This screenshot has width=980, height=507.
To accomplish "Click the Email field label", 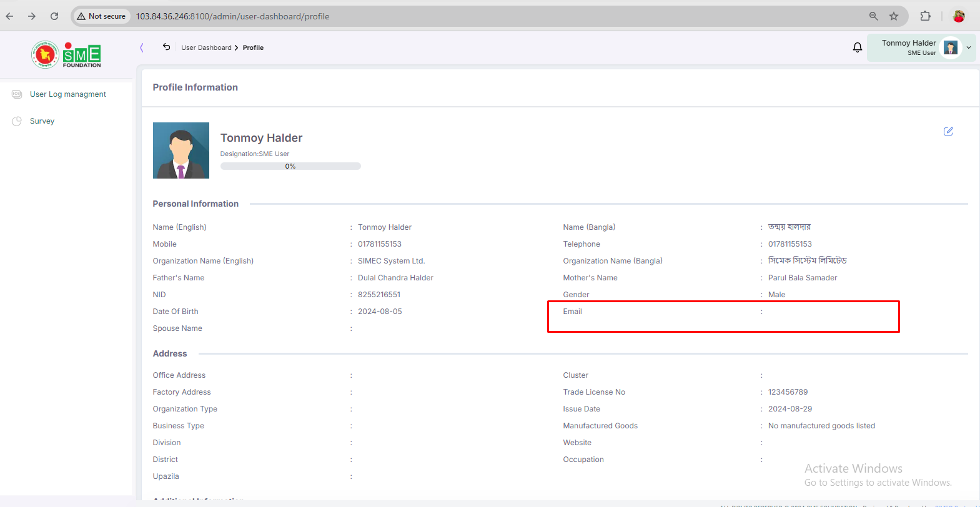I will tap(572, 312).
